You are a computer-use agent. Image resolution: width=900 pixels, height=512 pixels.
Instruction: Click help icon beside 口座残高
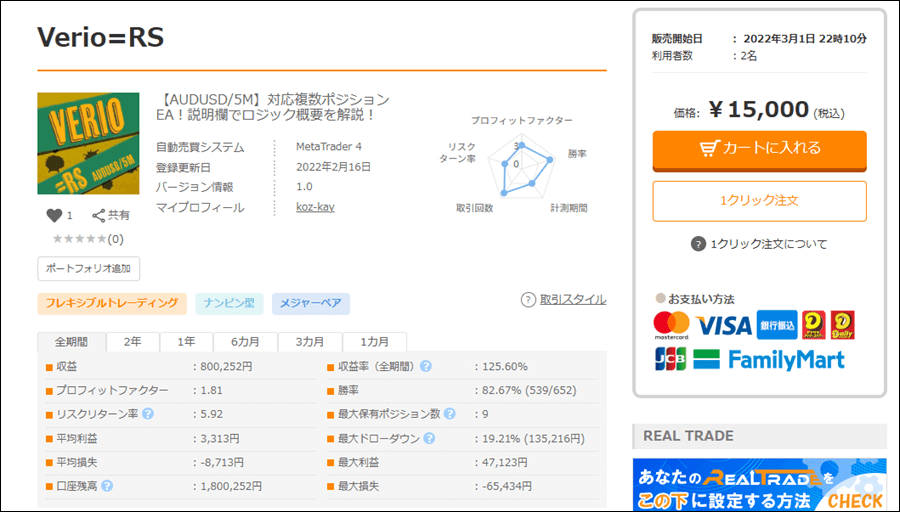(x=107, y=486)
